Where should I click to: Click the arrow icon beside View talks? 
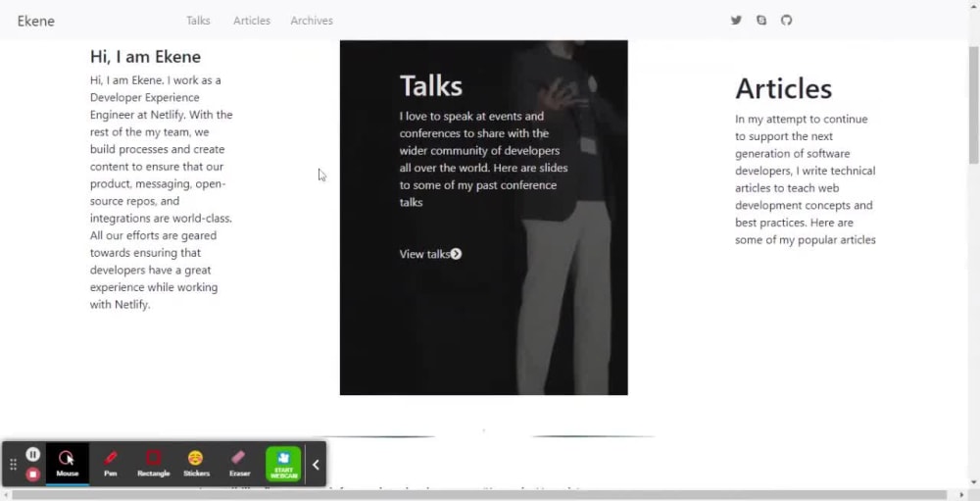point(457,254)
